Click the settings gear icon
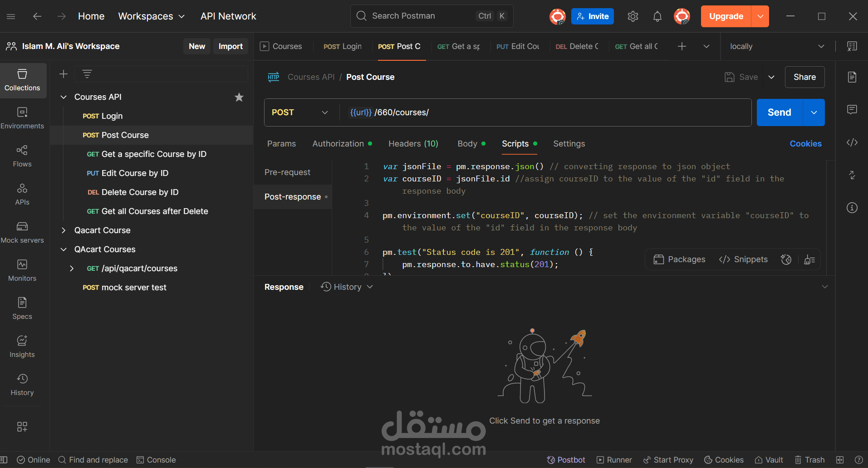 (x=633, y=16)
